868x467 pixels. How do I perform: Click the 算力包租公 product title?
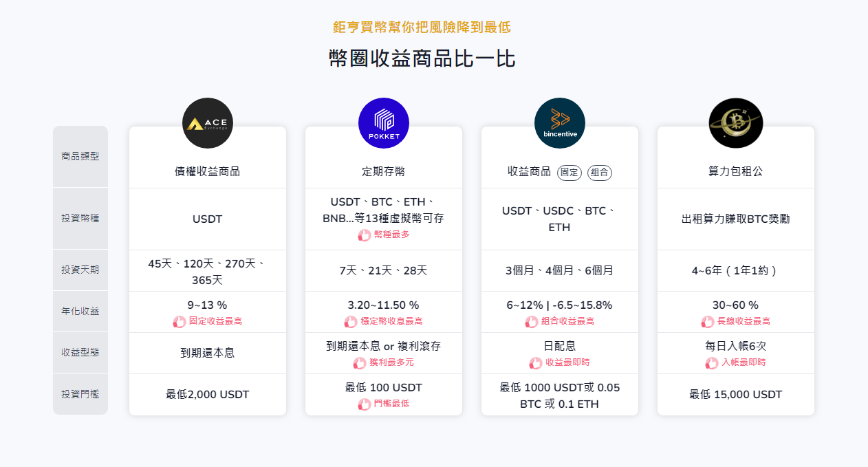tap(735, 171)
